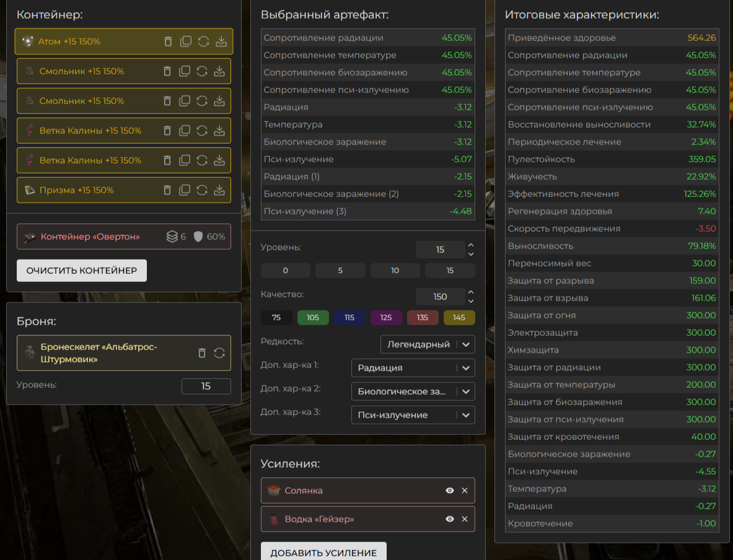Remove the Солянка boost
Image resolution: width=733 pixels, height=560 pixels.
pos(465,491)
